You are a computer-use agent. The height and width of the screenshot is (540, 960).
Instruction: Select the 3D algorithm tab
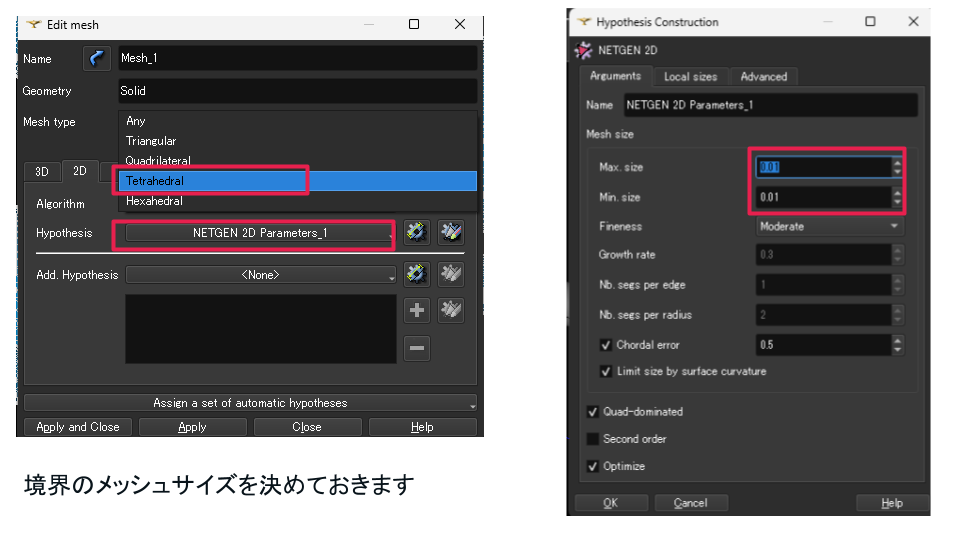(42, 171)
